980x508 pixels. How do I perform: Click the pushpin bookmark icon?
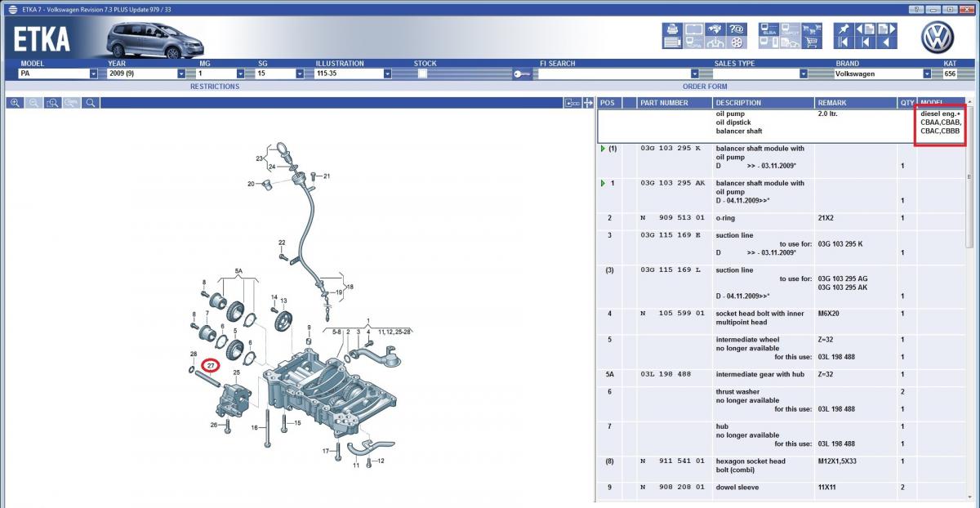(844, 29)
